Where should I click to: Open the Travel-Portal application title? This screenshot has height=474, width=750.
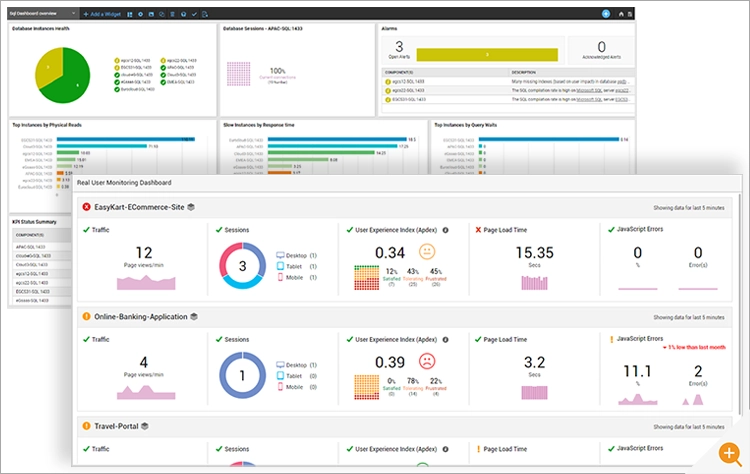(x=116, y=426)
